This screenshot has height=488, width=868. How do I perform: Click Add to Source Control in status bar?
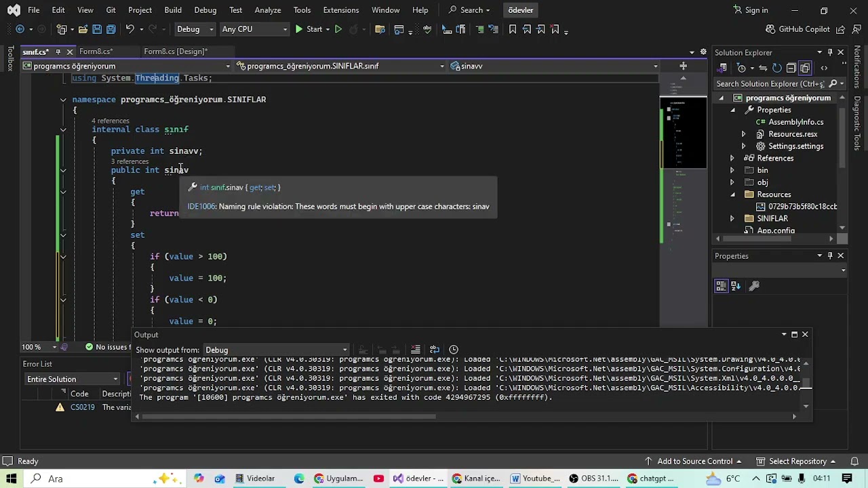coord(694,461)
